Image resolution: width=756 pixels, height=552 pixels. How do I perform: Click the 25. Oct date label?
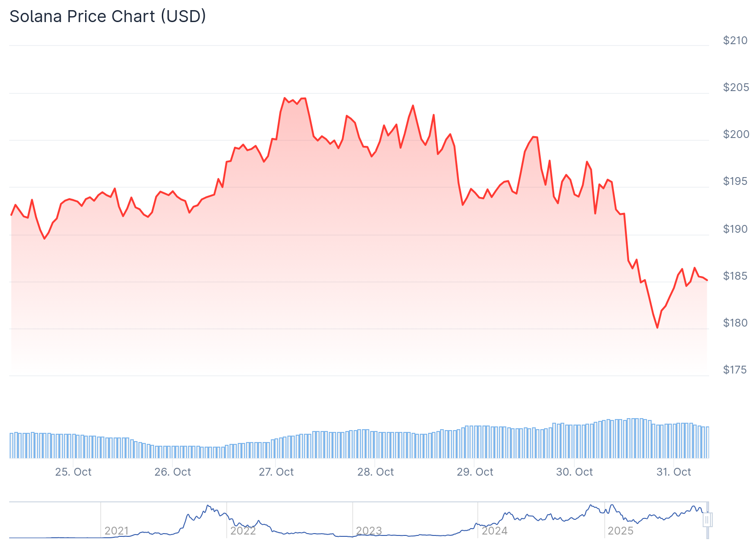73,472
